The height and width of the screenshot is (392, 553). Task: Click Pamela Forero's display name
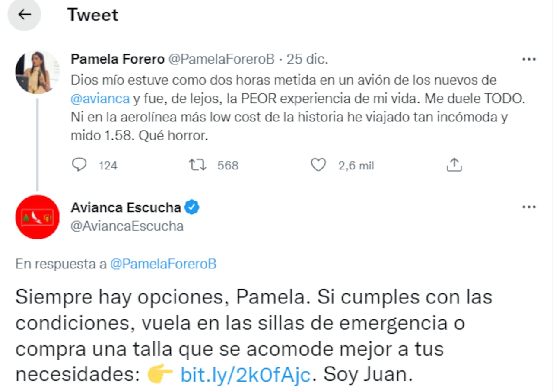click(117, 59)
